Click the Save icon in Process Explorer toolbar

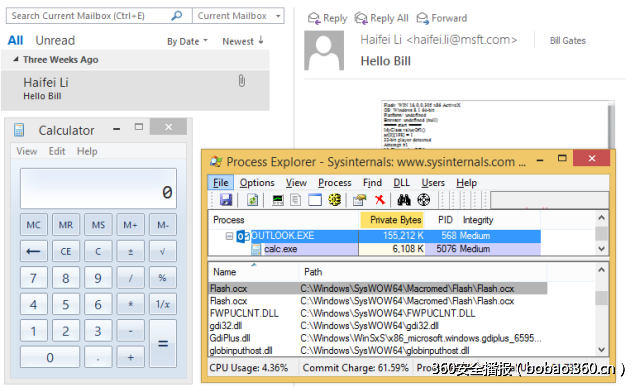[226, 200]
